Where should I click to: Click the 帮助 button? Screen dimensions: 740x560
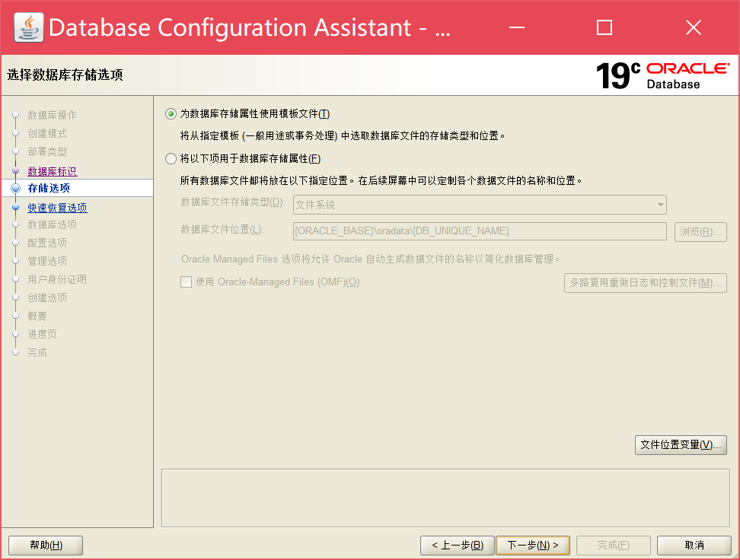[x=45, y=545]
